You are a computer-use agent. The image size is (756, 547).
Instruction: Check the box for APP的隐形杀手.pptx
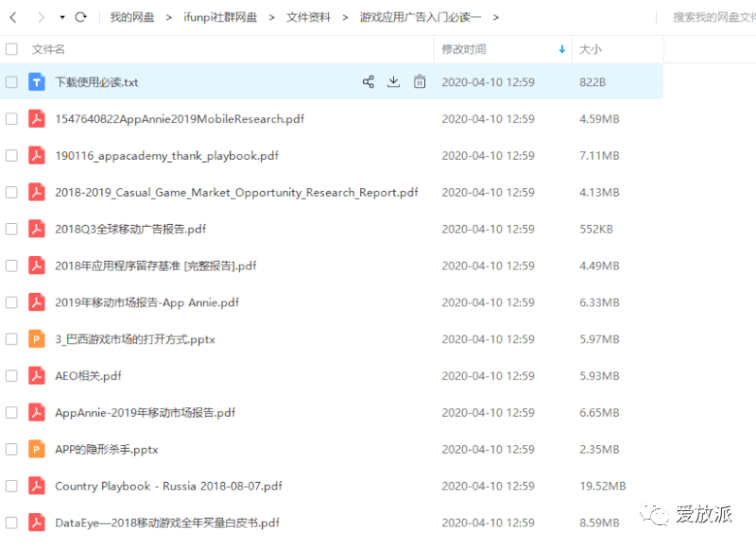(11, 449)
